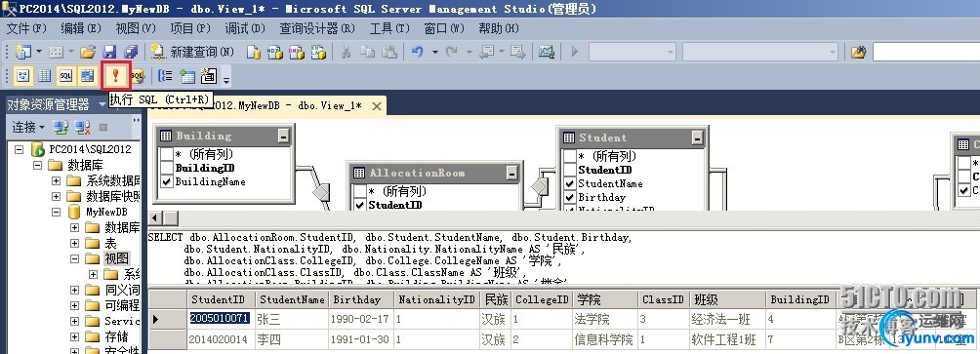Check StudentID box in Student table
Screen dimensions: 980x354
[x=569, y=170]
